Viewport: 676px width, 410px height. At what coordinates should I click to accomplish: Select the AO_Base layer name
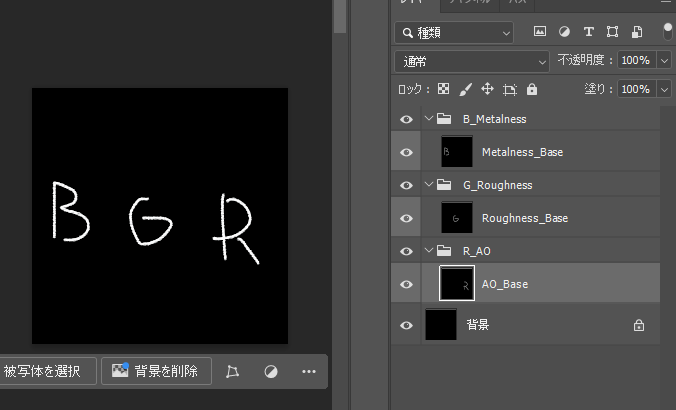pos(505,284)
